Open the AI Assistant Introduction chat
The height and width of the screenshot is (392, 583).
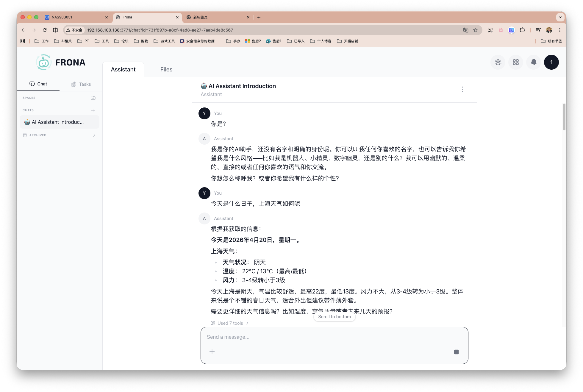[58, 122]
